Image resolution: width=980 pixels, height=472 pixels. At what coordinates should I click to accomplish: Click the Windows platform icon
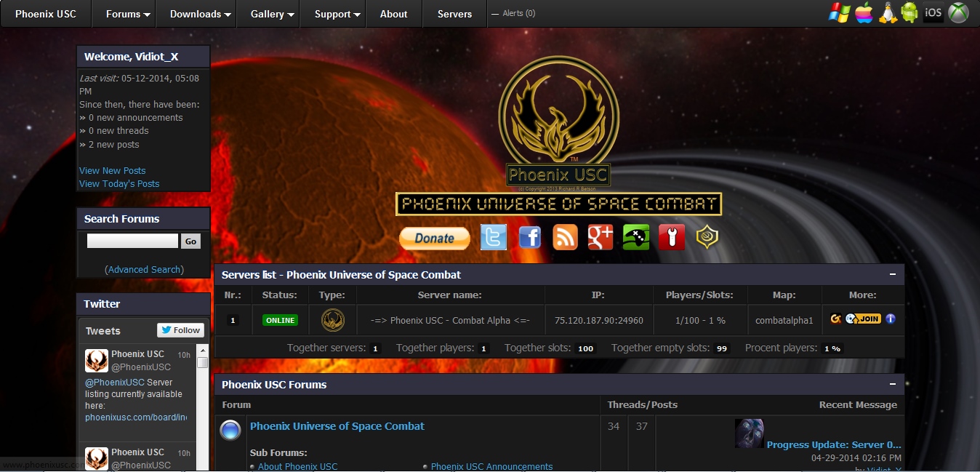(840, 12)
